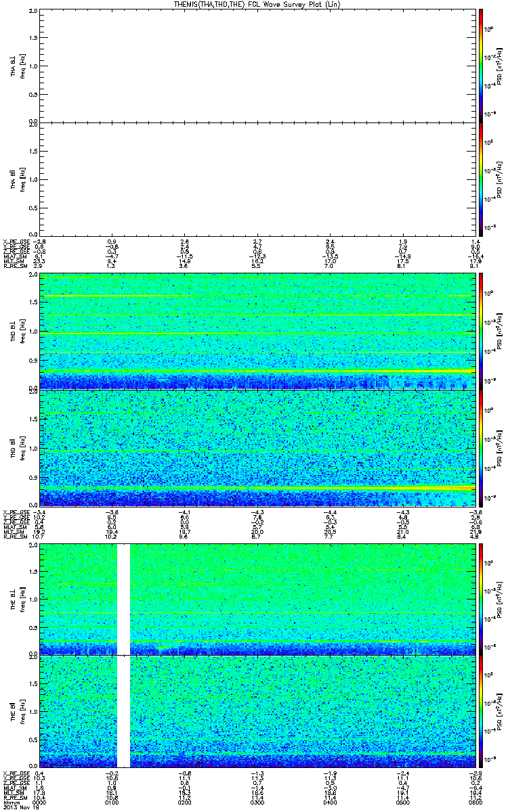Click the '0.5' frequency tick on THE B-parallel axis
This screenshot has width=508, height=812.
coord(33,740)
